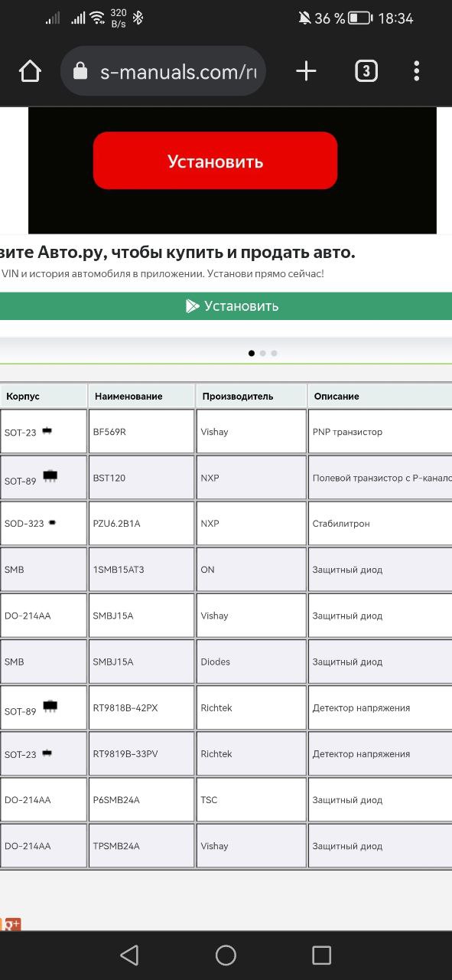The width and height of the screenshot is (452, 980).
Task: Tap the red Установить button
Action: [x=215, y=161]
